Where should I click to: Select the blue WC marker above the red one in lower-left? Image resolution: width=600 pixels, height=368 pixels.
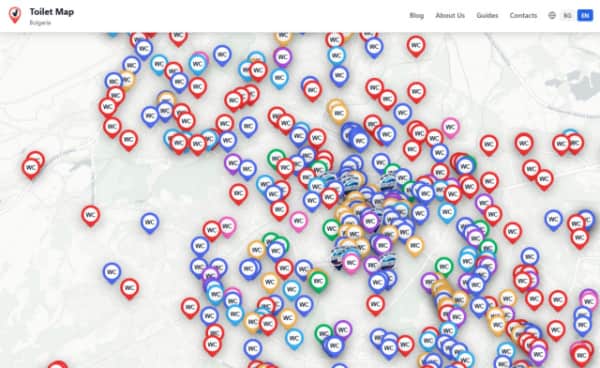click(x=111, y=272)
